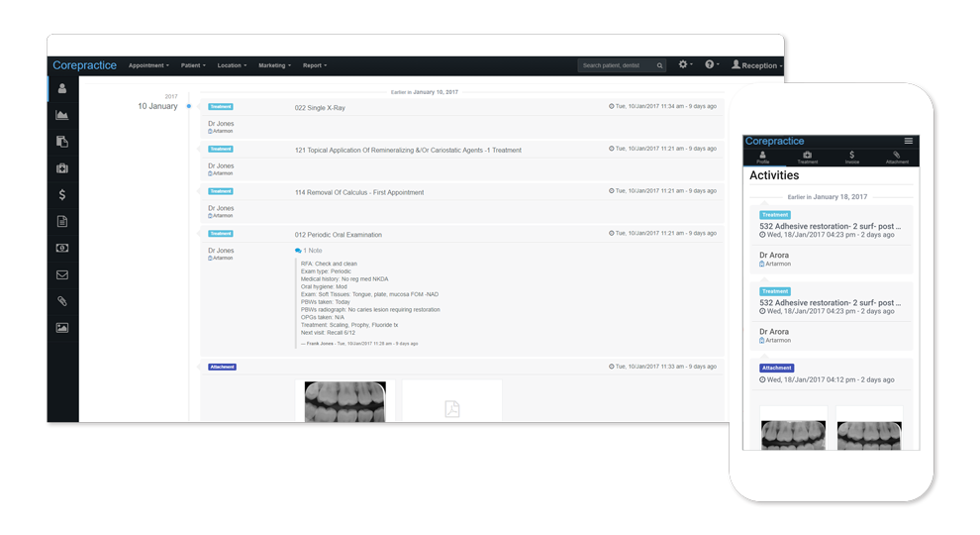
Task: Open the Marketing dropdown menu
Action: [x=274, y=65]
